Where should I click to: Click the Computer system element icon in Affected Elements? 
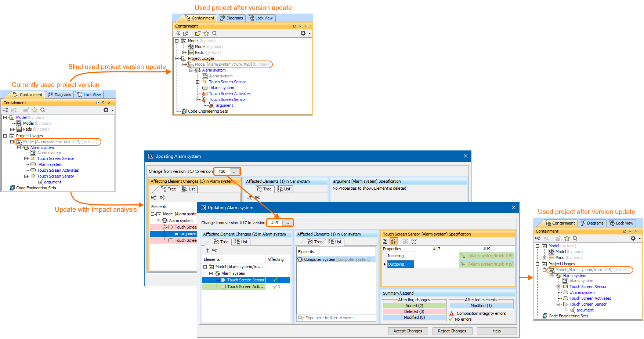[300, 259]
